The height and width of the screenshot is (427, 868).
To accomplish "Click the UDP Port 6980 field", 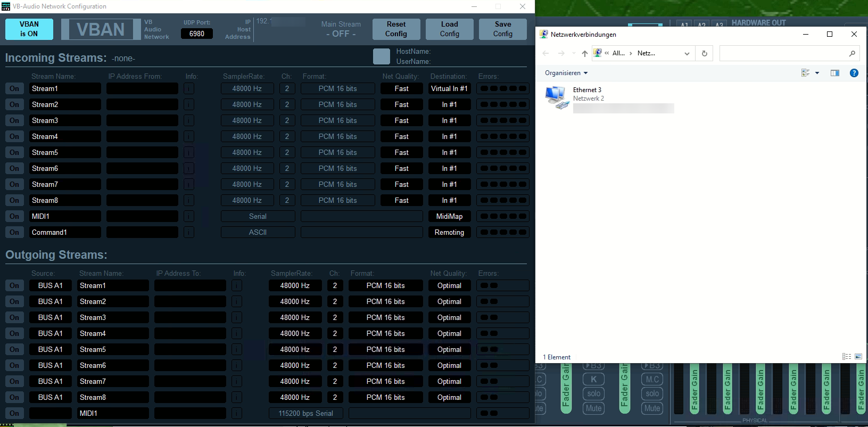I will (x=197, y=34).
